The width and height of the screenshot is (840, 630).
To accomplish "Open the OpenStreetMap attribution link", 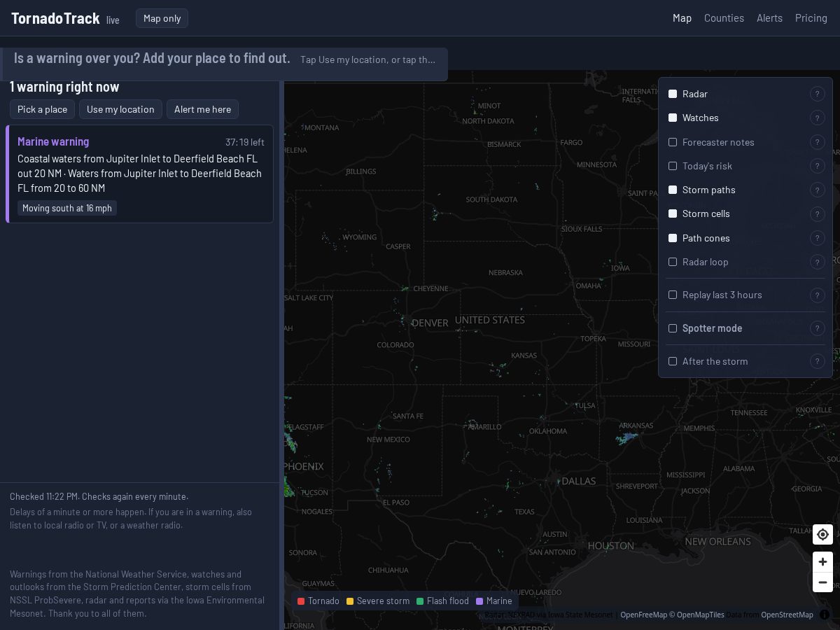I will 787,615.
